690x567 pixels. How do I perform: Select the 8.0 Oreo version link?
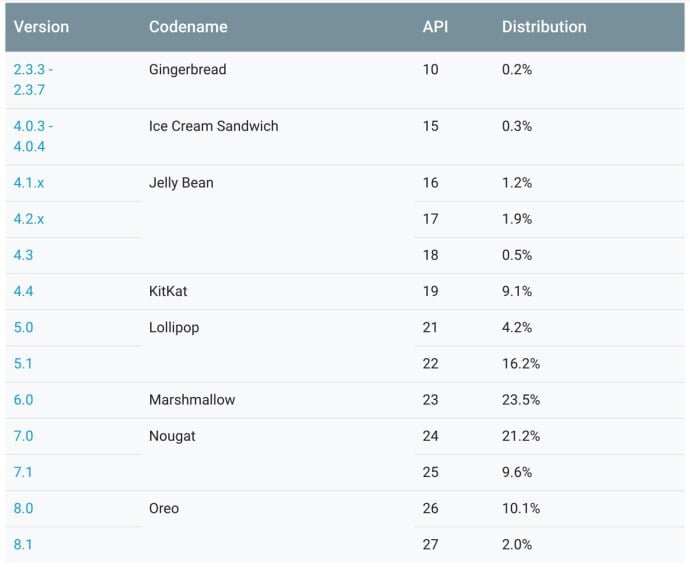tap(23, 508)
